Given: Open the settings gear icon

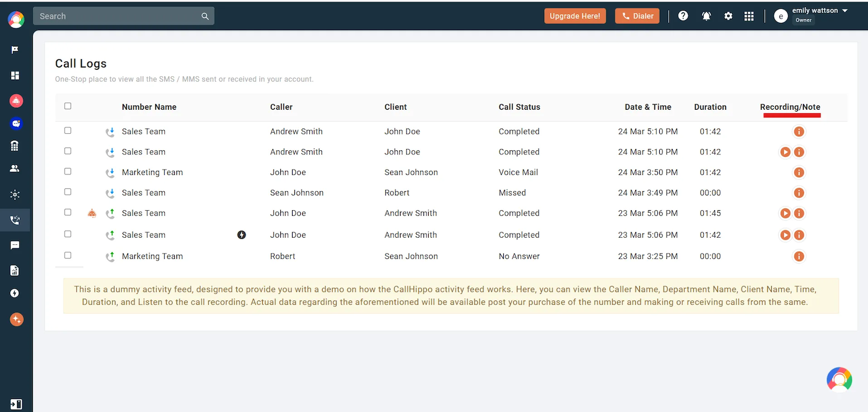Looking at the screenshot, I should (x=728, y=16).
